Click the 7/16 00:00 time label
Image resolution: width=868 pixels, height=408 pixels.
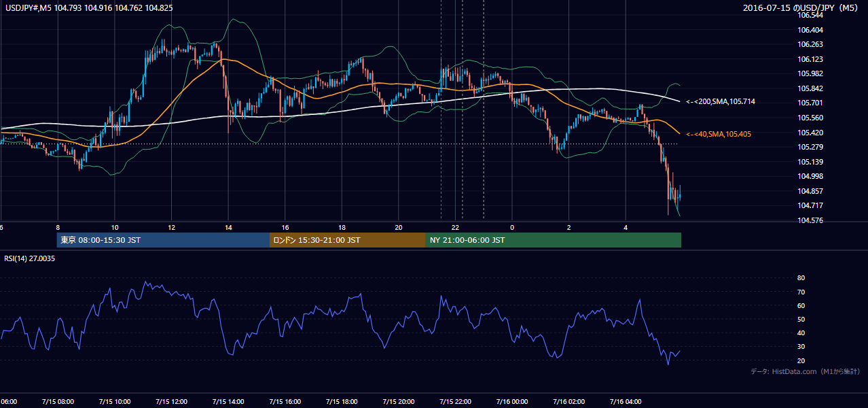pyautogui.click(x=512, y=401)
